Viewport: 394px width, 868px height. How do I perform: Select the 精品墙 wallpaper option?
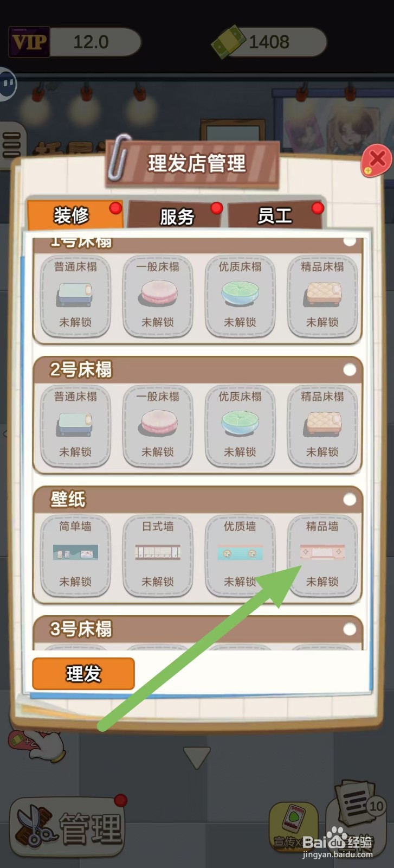322,556
